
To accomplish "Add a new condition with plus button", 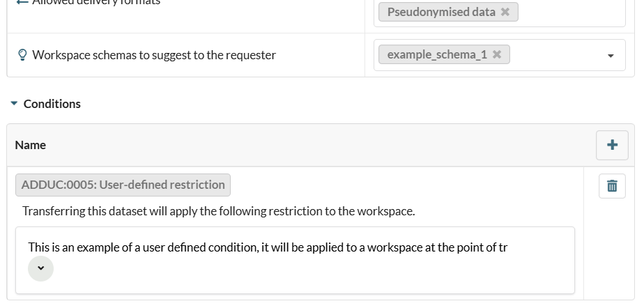I will point(612,145).
